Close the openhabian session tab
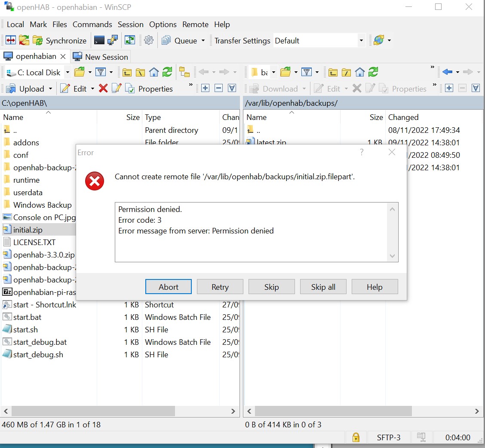The height and width of the screenshot is (448, 485). pyautogui.click(x=63, y=57)
